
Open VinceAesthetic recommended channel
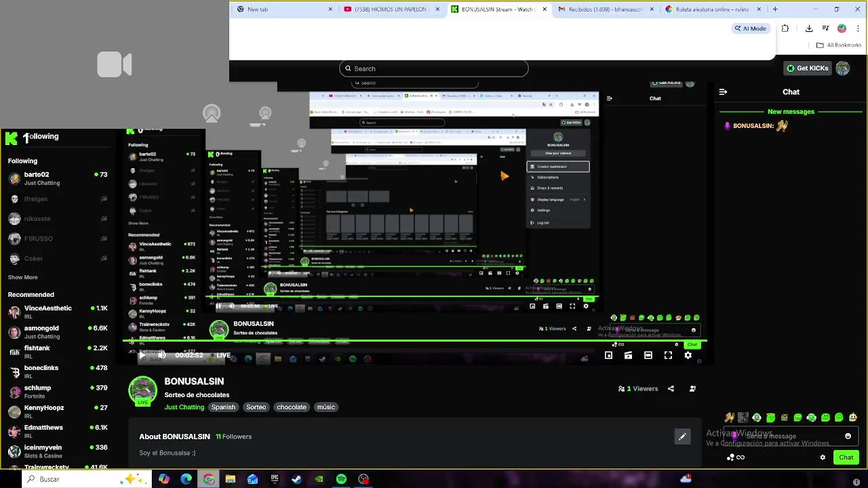pos(58,312)
